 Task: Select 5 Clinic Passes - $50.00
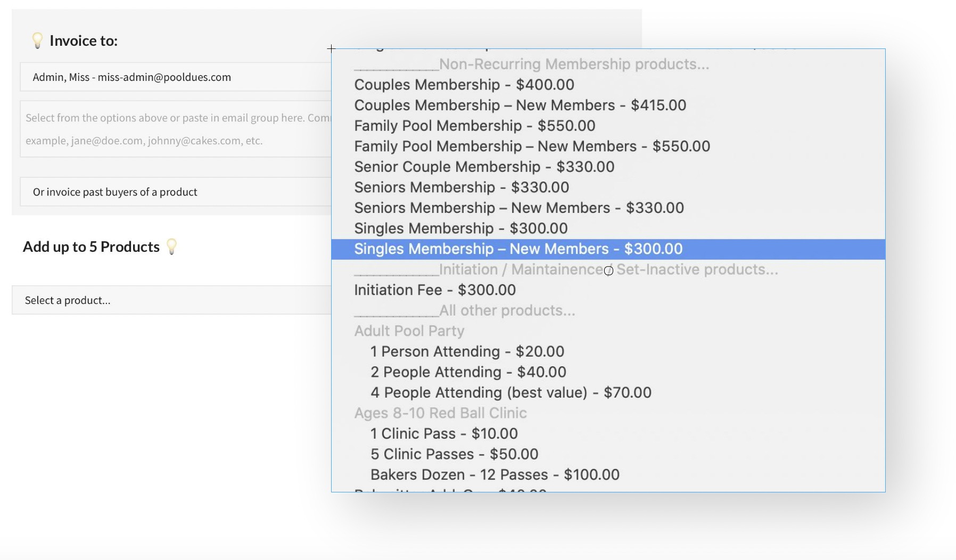pos(454,455)
